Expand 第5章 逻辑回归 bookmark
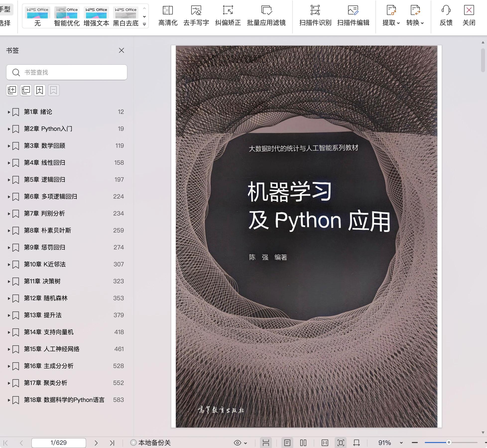The height and width of the screenshot is (448, 487). 9,180
